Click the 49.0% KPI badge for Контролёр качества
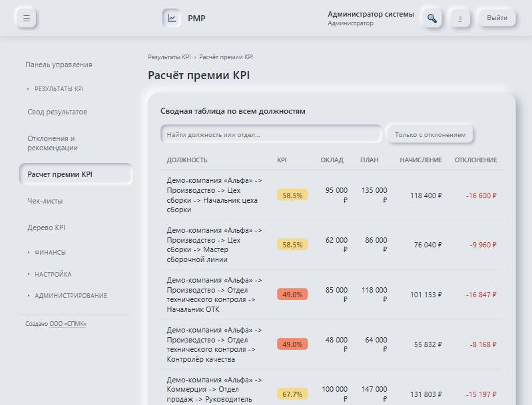This screenshot has width=532, height=405. [x=292, y=344]
